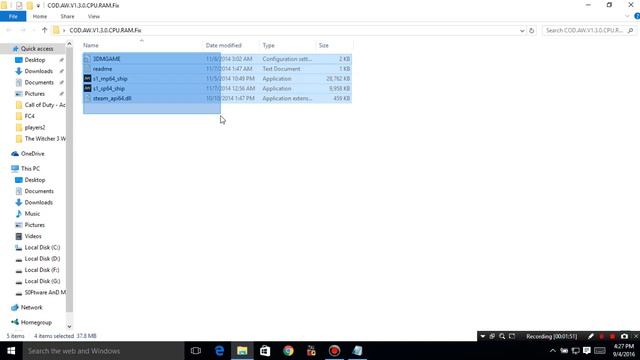Open The Witcher 3 folder shortcut
This screenshot has width=640, height=360.
44,139
